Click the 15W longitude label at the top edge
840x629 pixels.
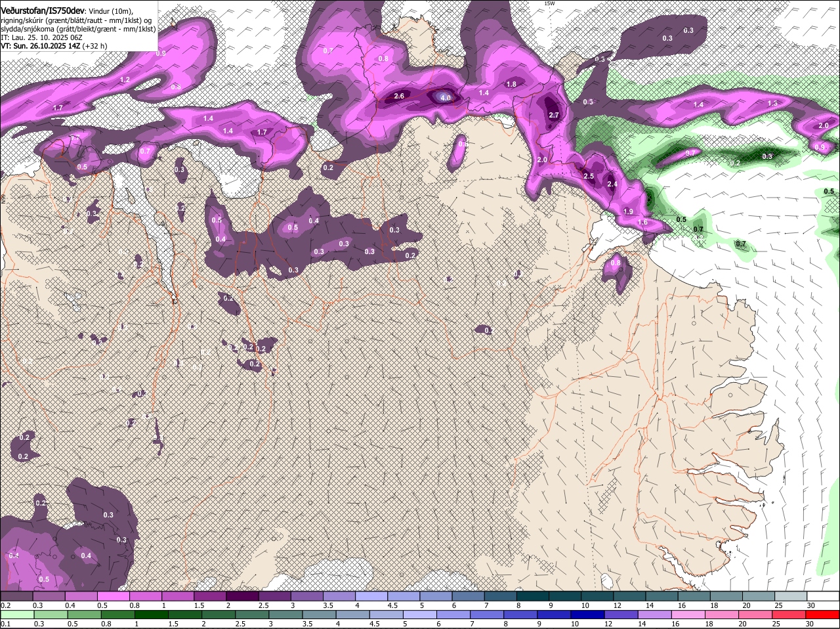[549, 3]
